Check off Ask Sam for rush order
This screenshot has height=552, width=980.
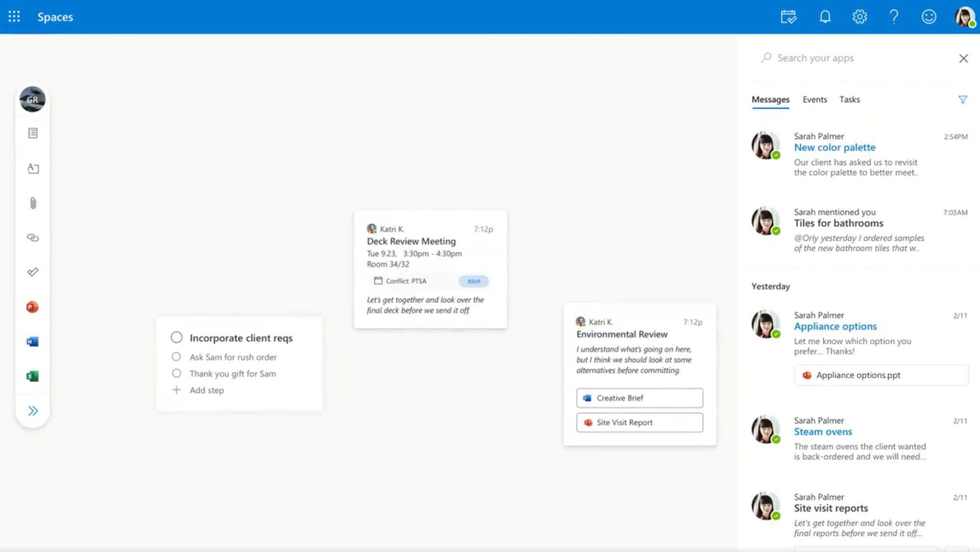click(x=177, y=357)
